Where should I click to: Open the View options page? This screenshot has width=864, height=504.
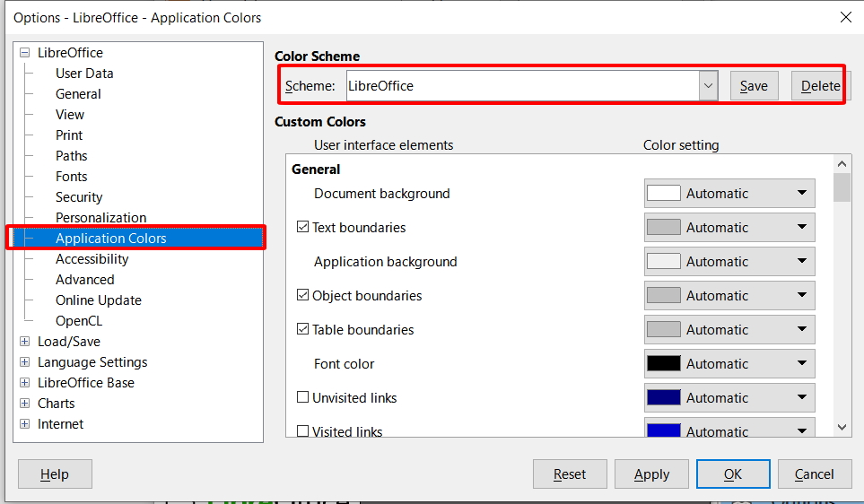(x=70, y=115)
